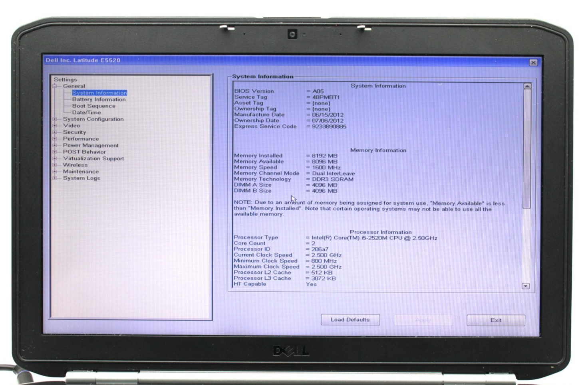Select the Virtualization Support label
Viewport: 588px width, 385px height.
click(x=93, y=158)
